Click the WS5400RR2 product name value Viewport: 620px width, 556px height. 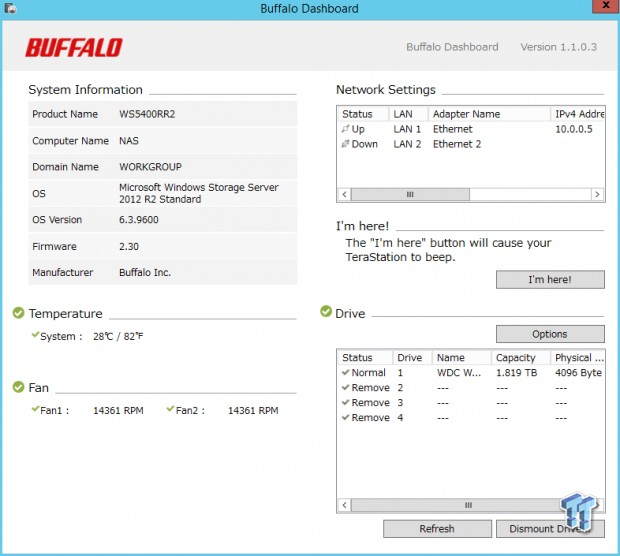(147, 114)
